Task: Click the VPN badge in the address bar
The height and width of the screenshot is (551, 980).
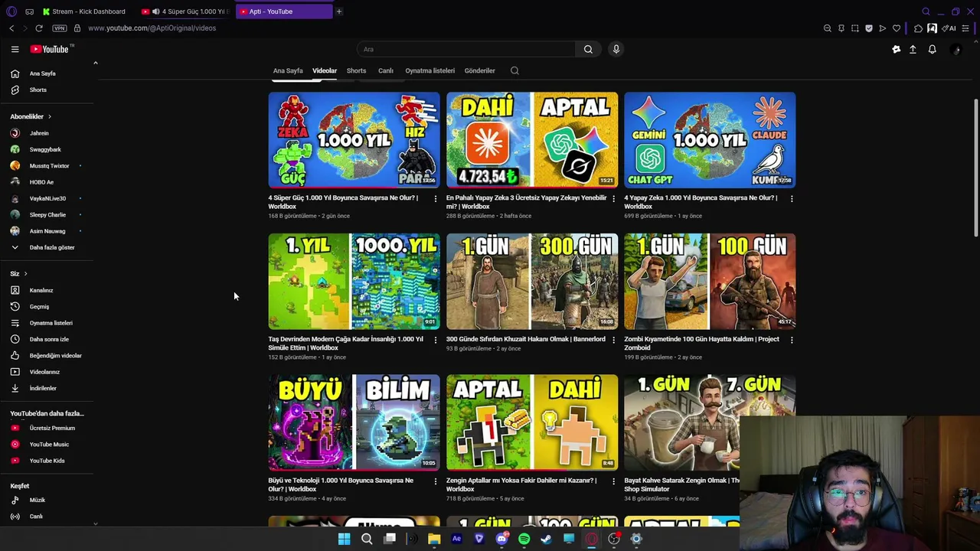Action: 60,28
